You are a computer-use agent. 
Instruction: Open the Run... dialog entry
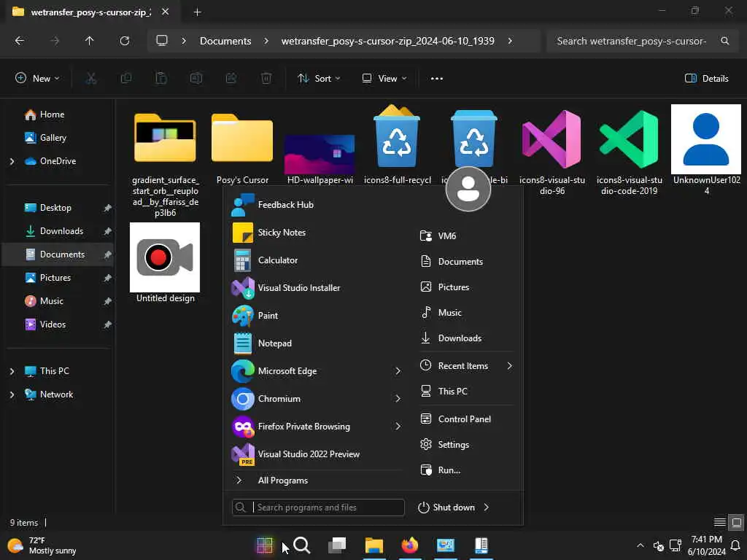[466, 470]
